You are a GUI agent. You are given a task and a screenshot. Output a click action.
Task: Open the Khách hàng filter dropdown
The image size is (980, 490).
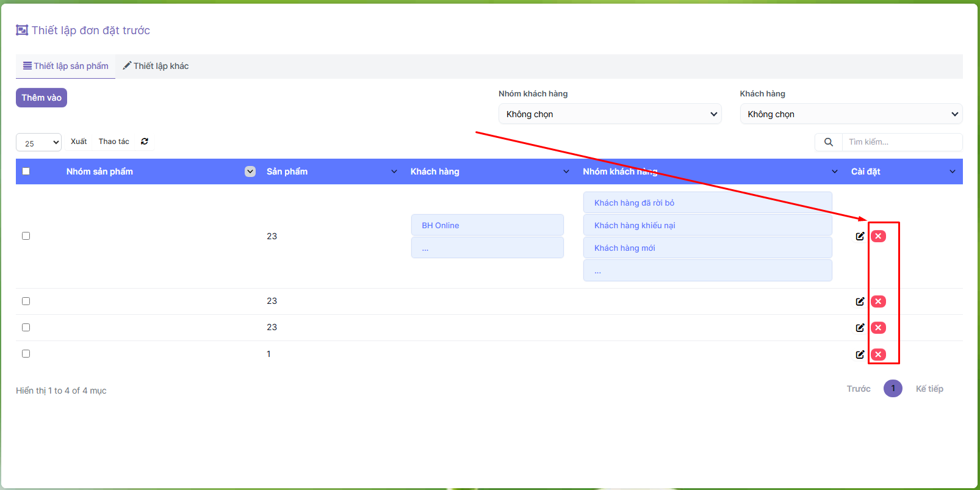click(x=851, y=114)
